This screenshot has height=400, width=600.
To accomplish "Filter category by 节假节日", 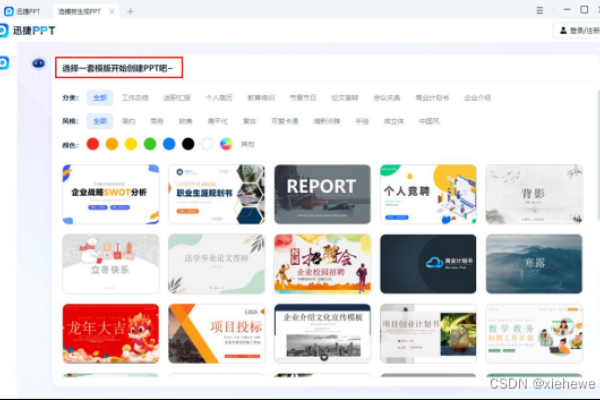I will tap(303, 98).
